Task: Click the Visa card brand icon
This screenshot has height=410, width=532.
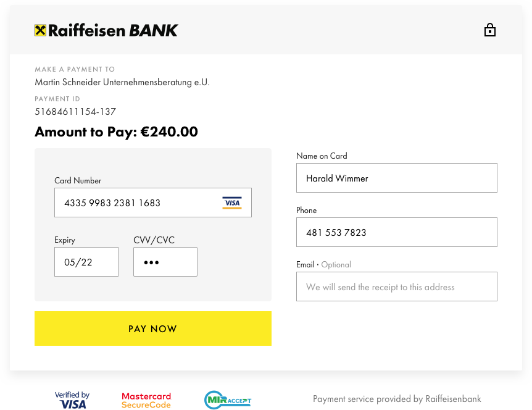Action: 232,203
